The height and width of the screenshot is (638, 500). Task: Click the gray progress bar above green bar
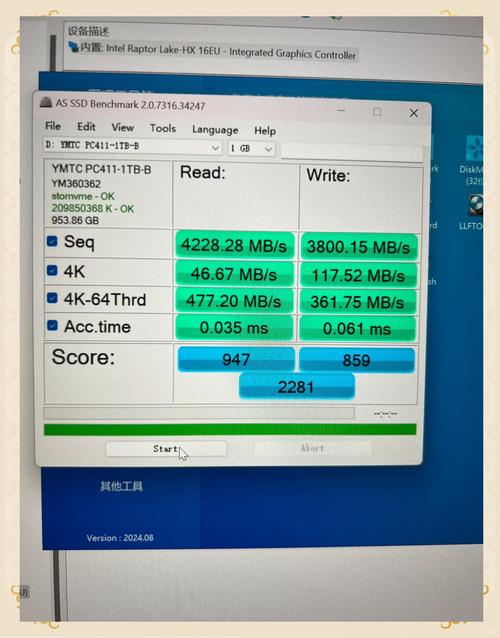click(x=199, y=413)
